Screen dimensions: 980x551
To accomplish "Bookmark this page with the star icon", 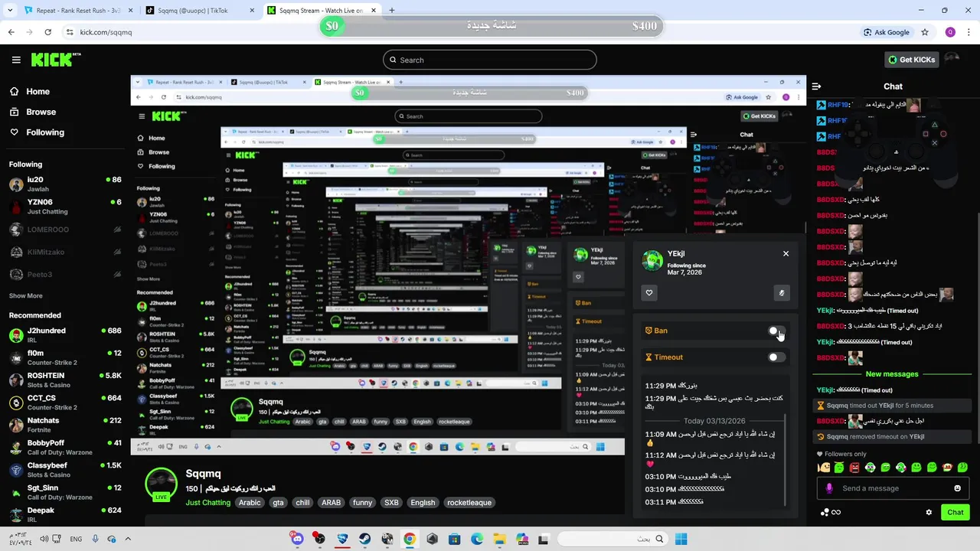I will click(x=925, y=32).
